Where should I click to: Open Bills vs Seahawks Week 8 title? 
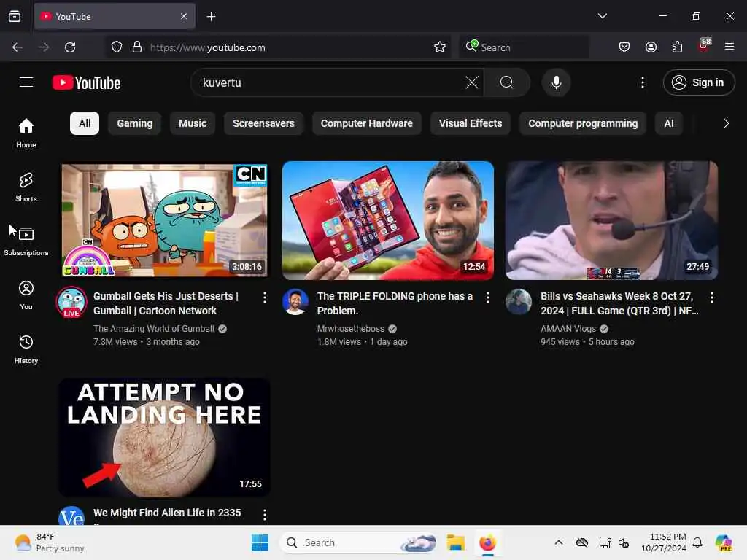coord(619,303)
